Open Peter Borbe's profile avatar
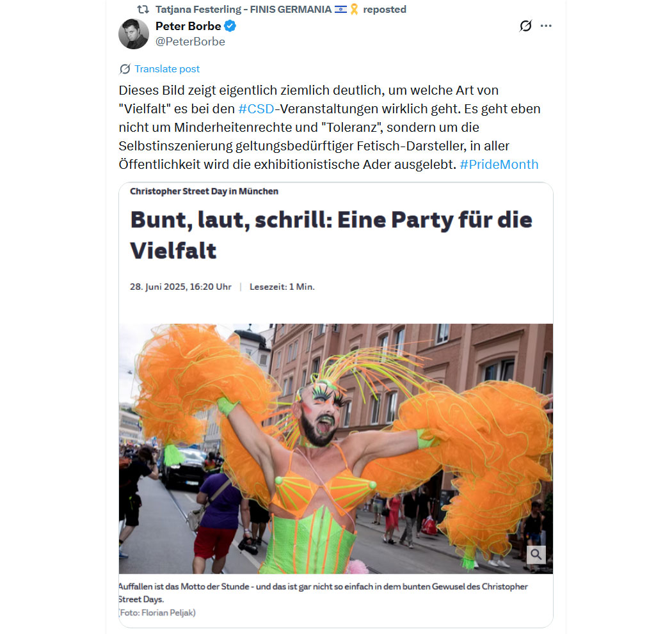 [134, 34]
